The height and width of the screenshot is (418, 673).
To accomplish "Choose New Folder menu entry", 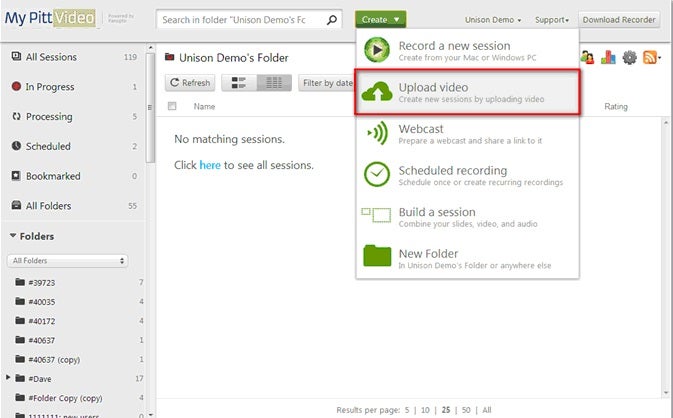I will (467, 258).
